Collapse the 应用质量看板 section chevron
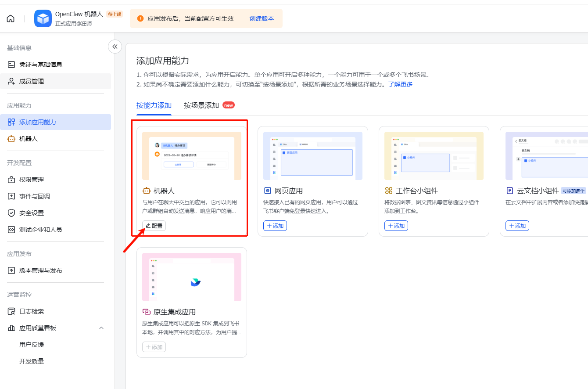The width and height of the screenshot is (588, 389). tap(101, 328)
